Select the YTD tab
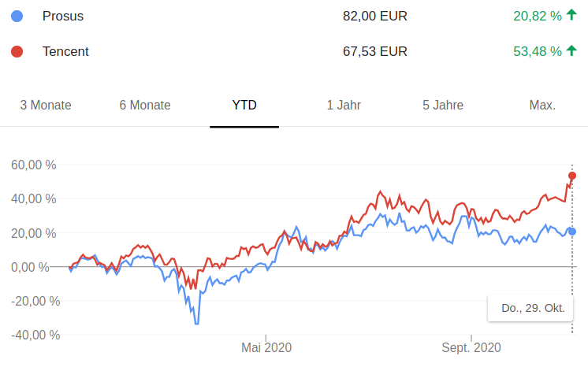Viewport: 588px width, 367px height. pyautogui.click(x=244, y=106)
